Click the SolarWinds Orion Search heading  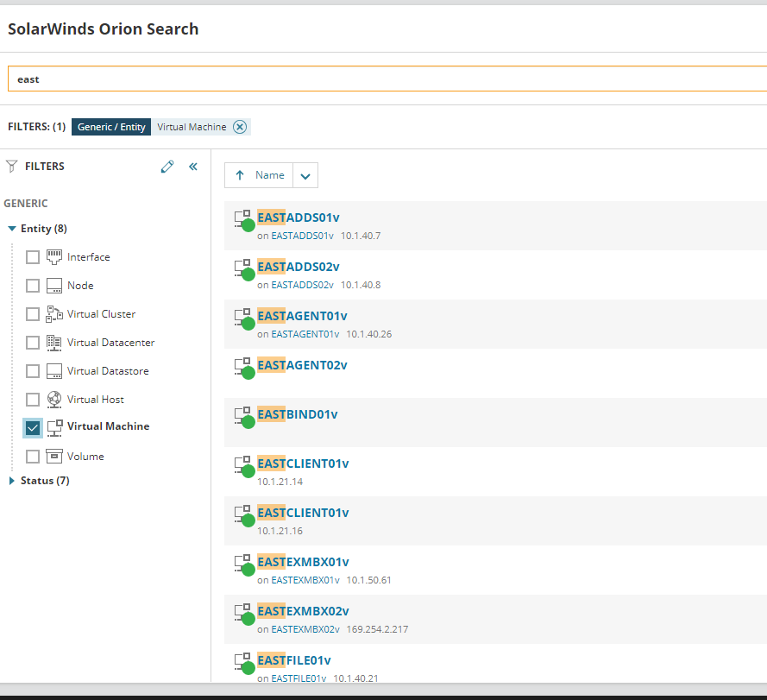104,28
